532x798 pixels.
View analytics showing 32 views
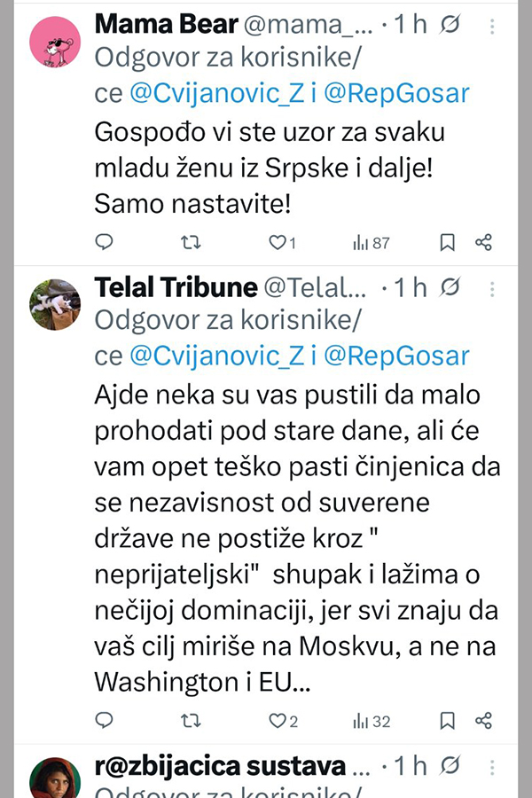tap(372, 720)
